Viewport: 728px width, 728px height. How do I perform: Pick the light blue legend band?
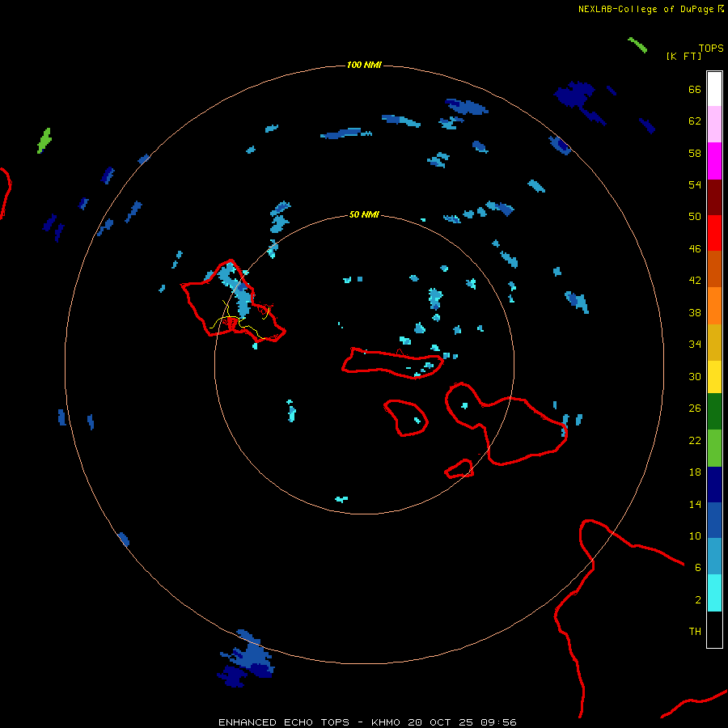[714, 557]
